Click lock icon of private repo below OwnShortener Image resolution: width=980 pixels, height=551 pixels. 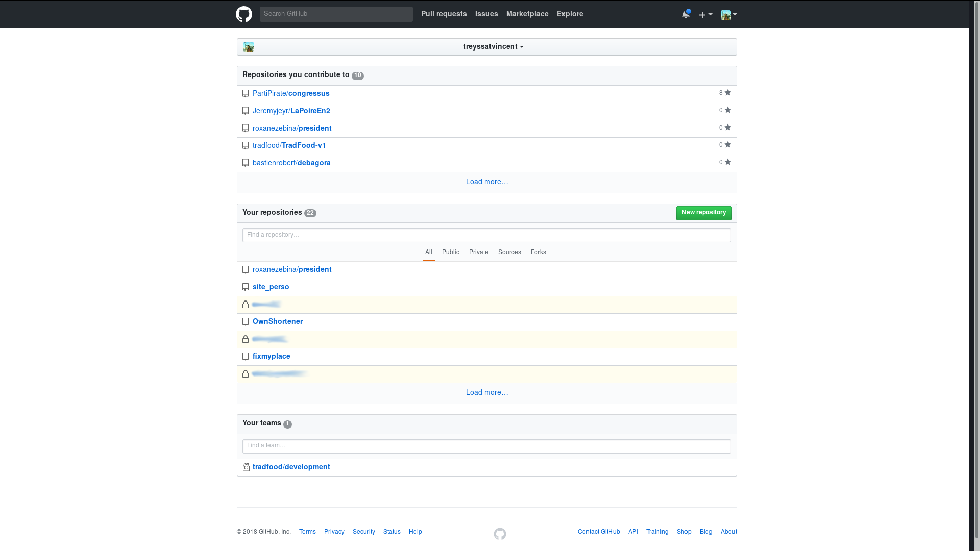[246, 339]
